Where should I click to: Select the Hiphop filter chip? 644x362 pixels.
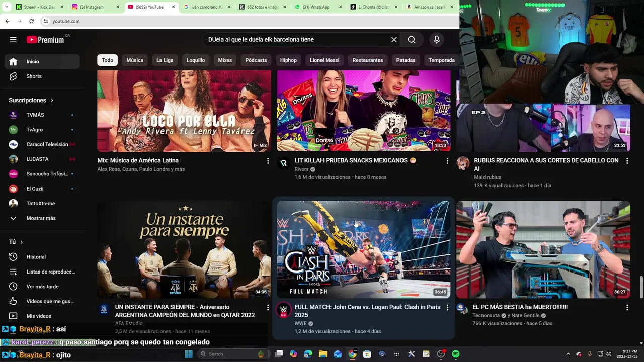pyautogui.click(x=288, y=60)
